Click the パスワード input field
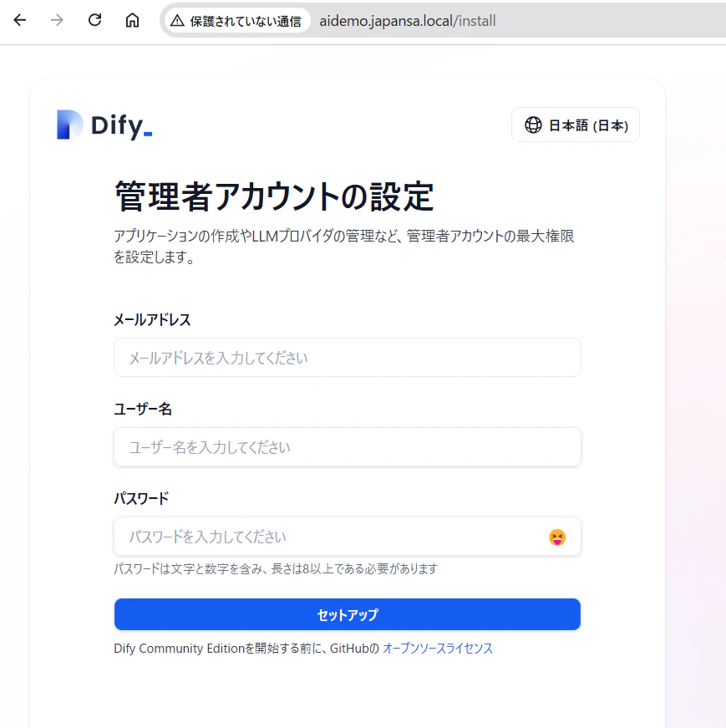The image size is (726, 728). 348,537
